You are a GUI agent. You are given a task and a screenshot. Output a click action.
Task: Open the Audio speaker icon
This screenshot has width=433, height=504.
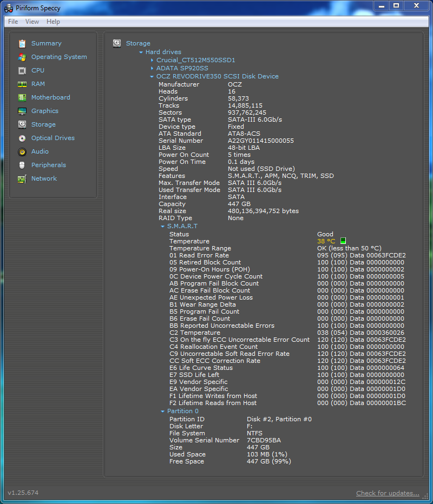[x=22, y=151]
